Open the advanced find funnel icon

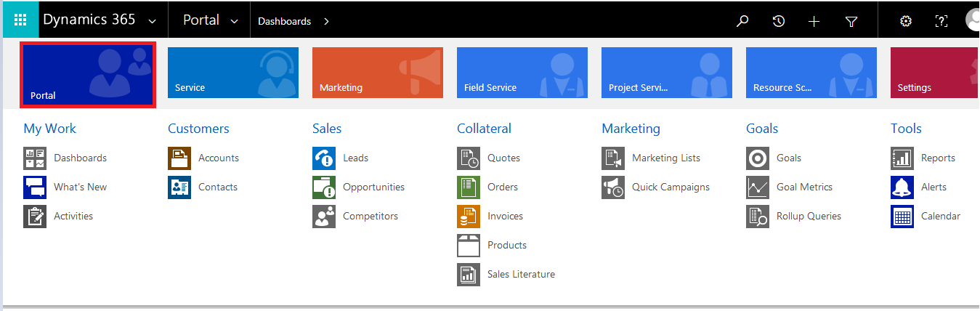(851, 21)
